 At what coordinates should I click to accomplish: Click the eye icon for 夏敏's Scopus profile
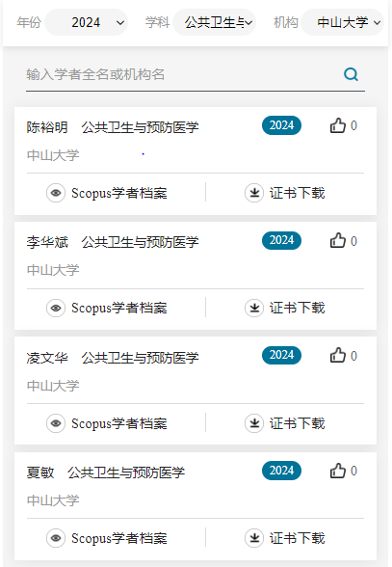pyautogui.click(x=56, y=538)
